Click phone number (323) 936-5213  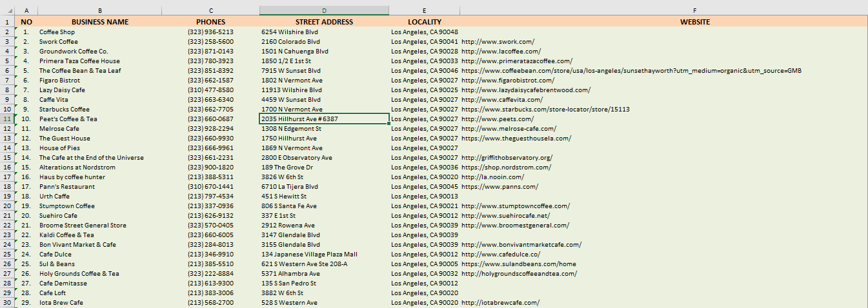pyautogui.click(x=211, y=32)
